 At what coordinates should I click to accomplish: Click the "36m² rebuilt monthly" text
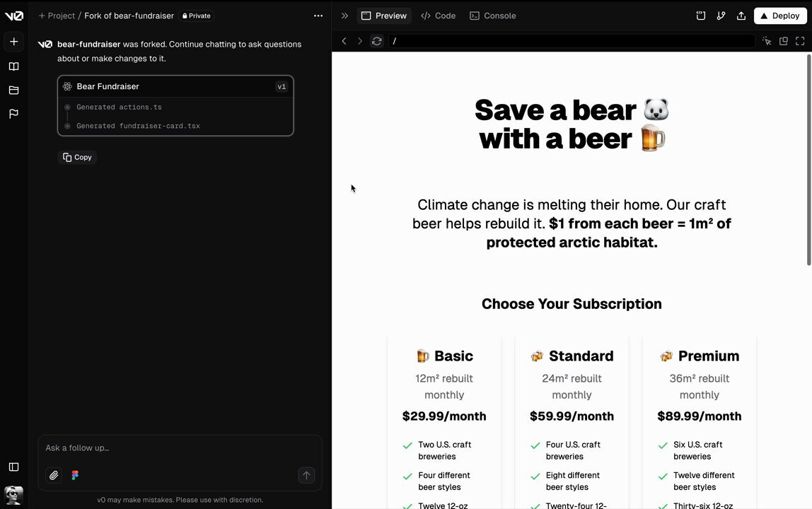pyautogui.click(x=700, y=387)
